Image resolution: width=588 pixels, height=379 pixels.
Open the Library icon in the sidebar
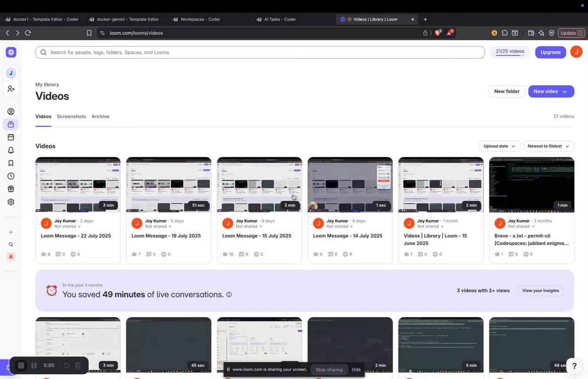11,124
